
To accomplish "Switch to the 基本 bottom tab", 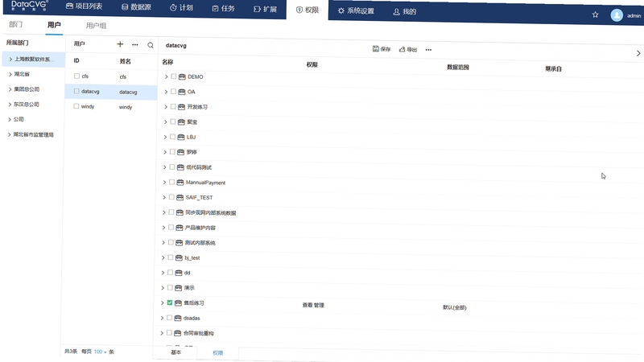I will click(x=175, y=352).
